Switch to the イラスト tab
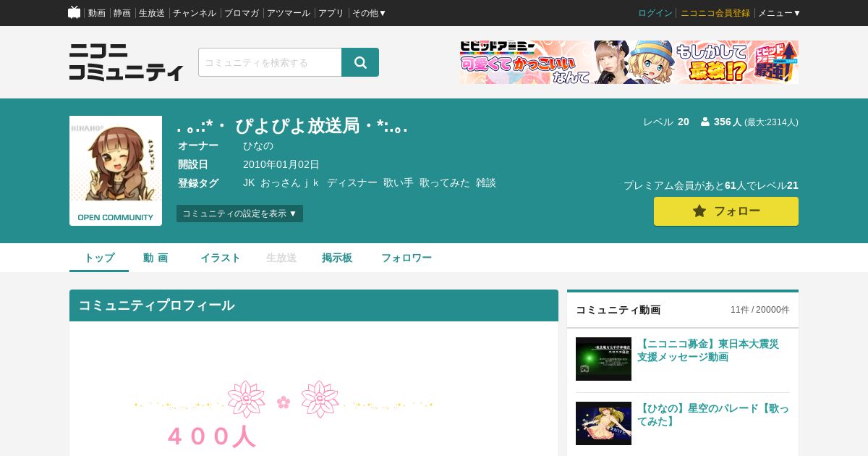Screen dimensions: 868x456 220,258
